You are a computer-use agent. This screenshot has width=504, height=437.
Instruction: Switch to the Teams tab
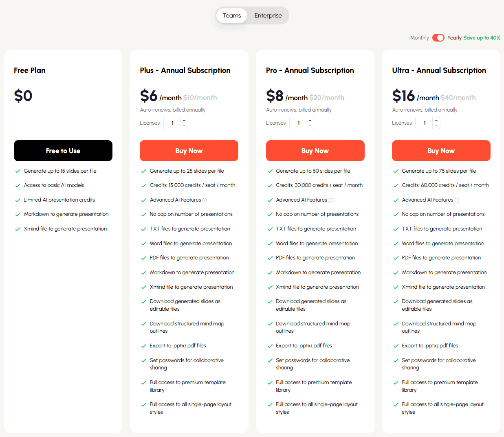(x=232, y=15)
